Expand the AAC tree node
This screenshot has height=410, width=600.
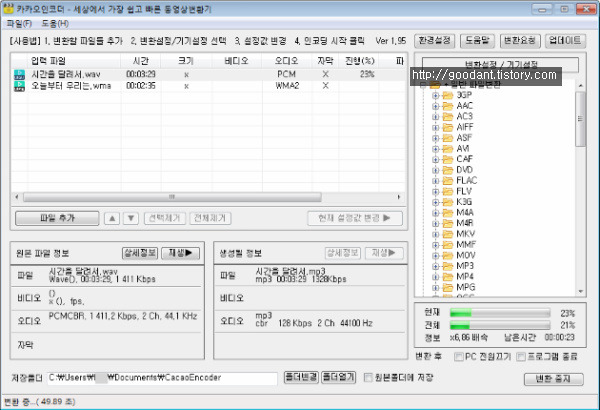coord(435,106)
